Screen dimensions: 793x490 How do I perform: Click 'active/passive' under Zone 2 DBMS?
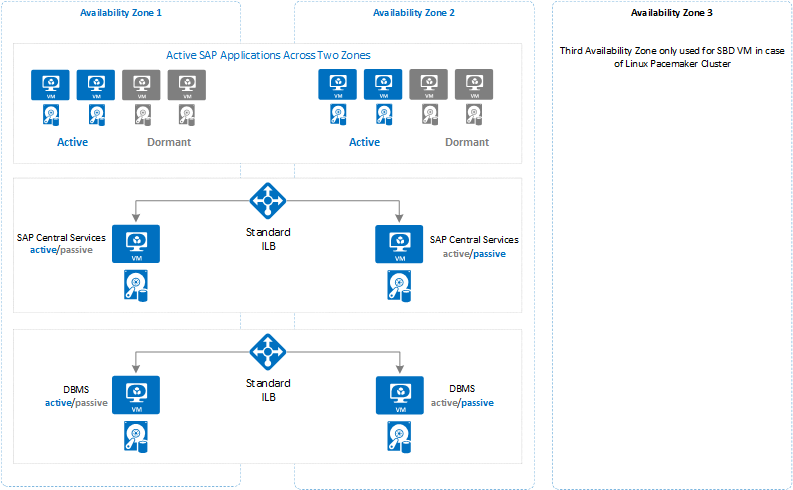point(462,403)
